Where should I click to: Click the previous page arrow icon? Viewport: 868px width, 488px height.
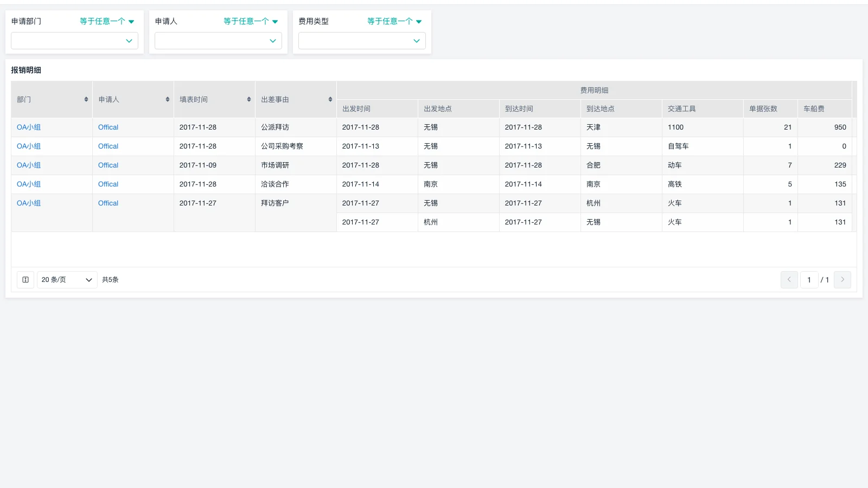click(789, 279)
